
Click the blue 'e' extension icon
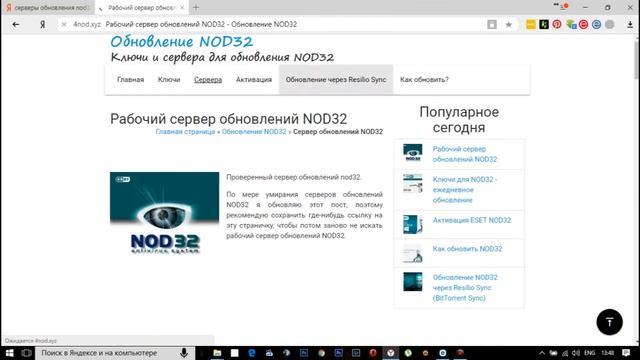(596, 24)
